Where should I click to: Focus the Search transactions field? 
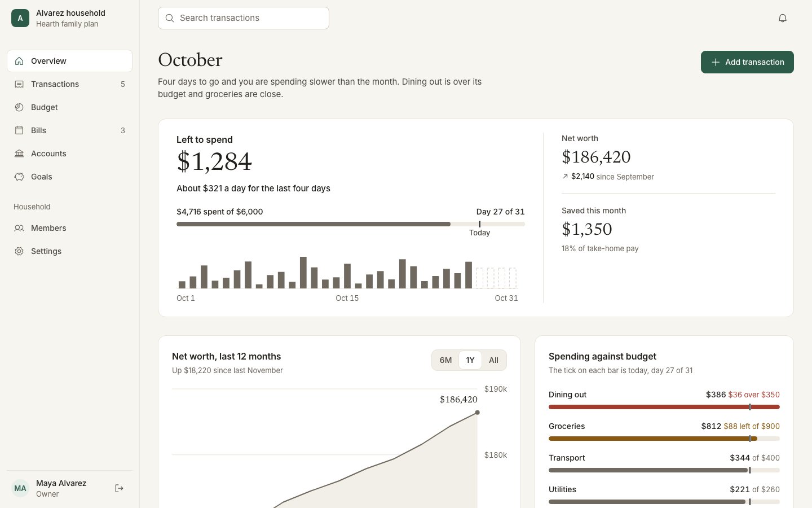(244, 18)
